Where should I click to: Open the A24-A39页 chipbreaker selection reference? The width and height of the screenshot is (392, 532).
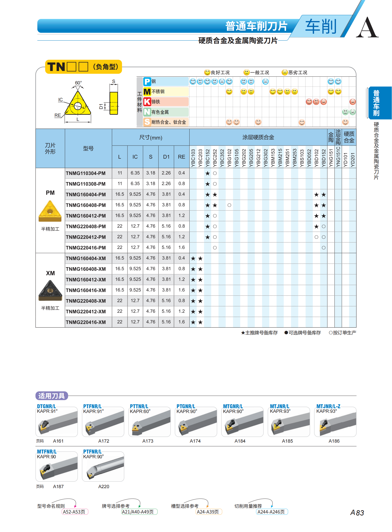tap(209, 512)
